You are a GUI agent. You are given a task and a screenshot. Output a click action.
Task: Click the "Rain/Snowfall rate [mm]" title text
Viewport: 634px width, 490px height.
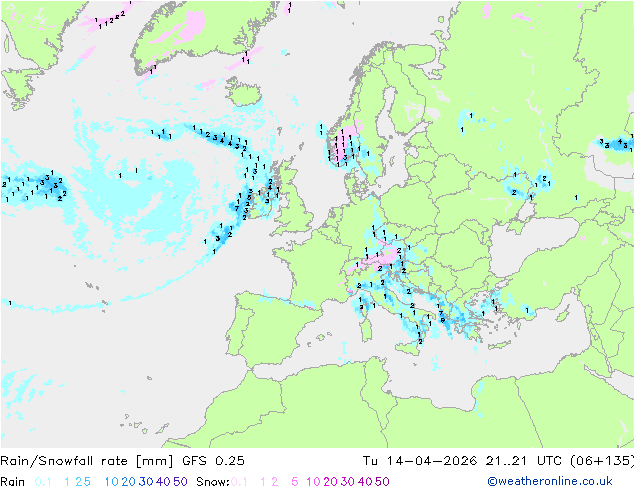click(87, 461)
